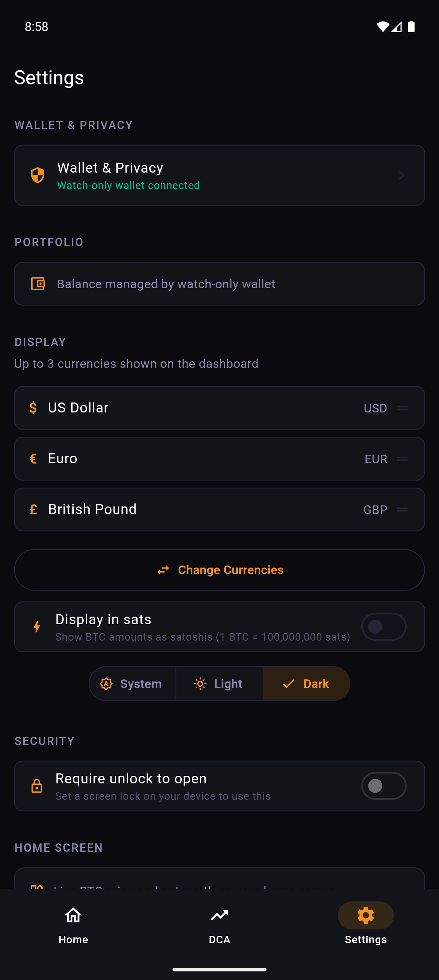Choose the Light theme option
Image resolution: width=439 pixels, height=980 pixels.
[x=219, y=684]
